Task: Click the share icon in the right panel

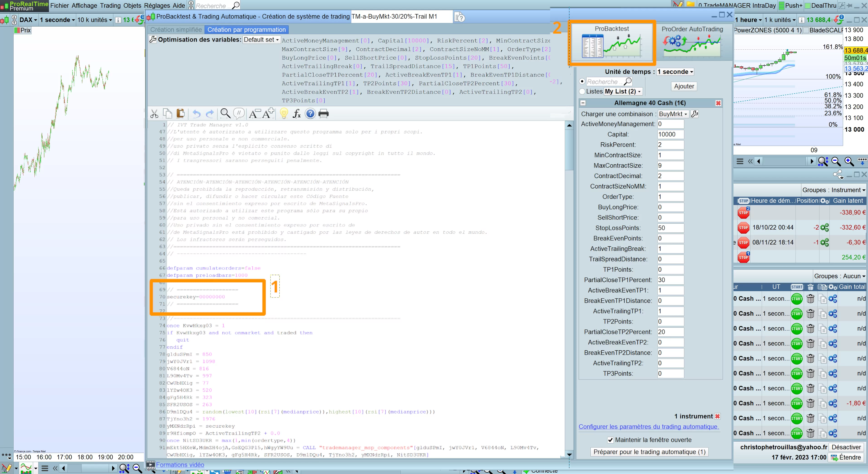Action: (x=838, y=174)
